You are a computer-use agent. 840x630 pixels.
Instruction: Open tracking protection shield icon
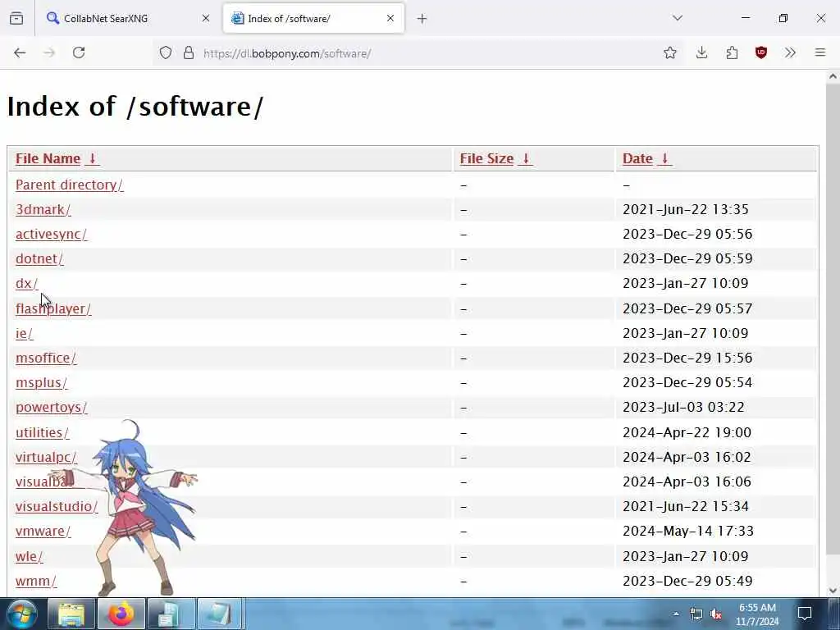pyautogui.click(x=166, y=52)
